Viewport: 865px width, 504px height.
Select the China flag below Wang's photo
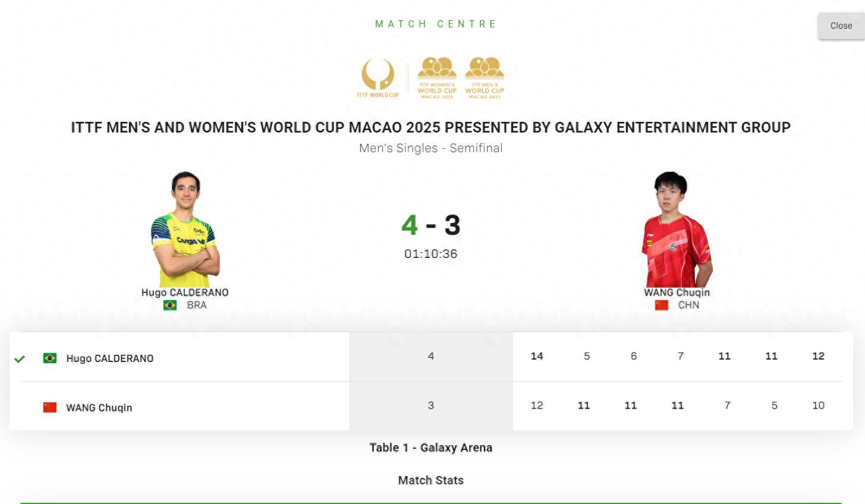click(x=662, y=305)
